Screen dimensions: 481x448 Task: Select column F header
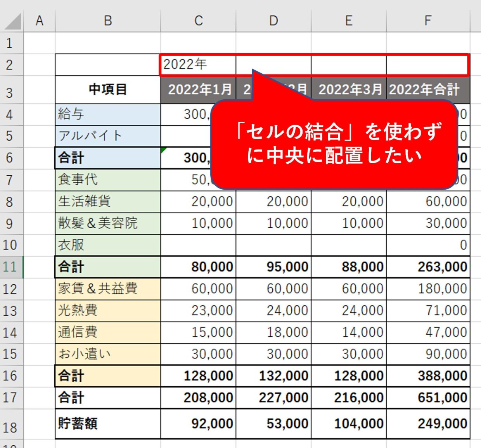(x=428, y=21)
